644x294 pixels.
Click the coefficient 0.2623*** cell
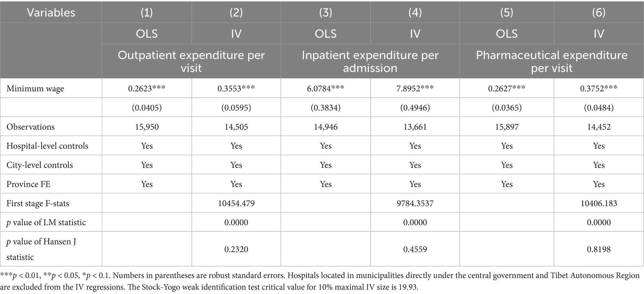pos(147,88)
